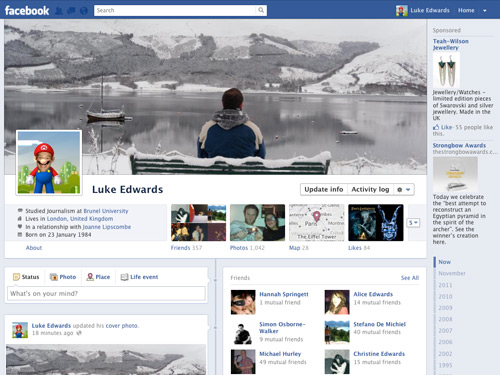This screenshot has height=375, width=500.
Task: Jump to 2010 on timeline
Action: 445,297
